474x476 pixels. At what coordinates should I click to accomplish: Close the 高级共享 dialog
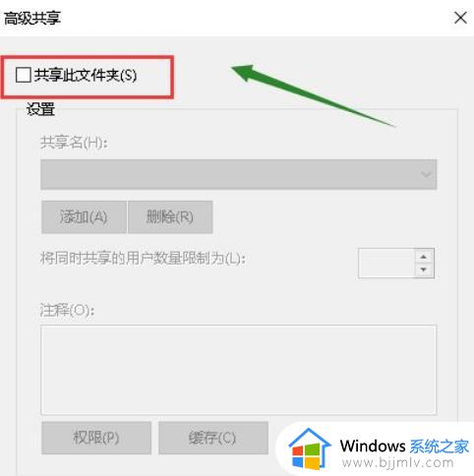[x=460, y=18]
